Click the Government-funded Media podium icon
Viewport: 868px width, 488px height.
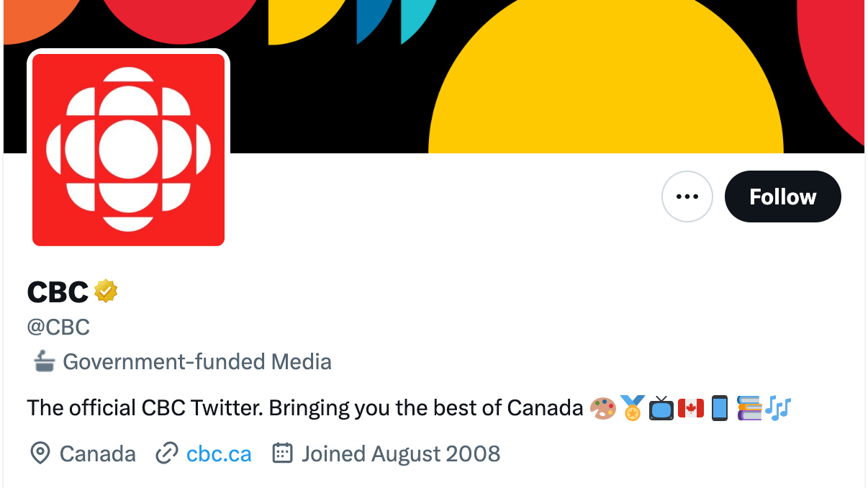click(45, 361)
